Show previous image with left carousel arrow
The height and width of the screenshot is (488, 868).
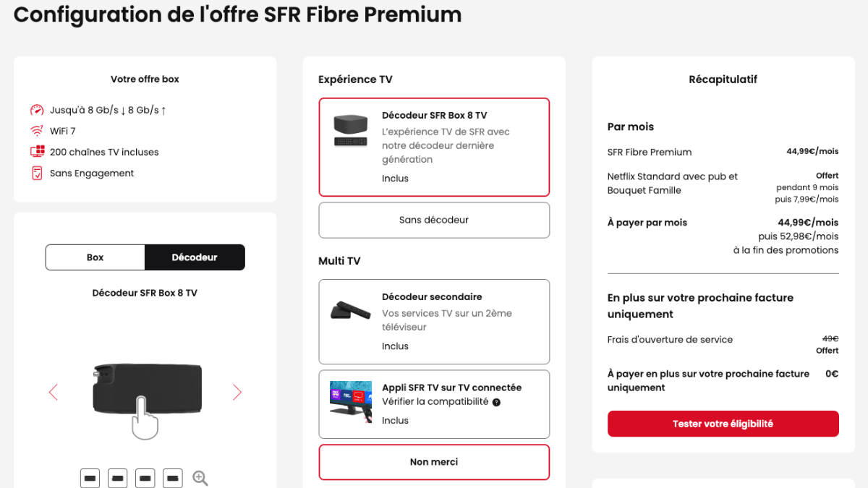(x=53, y=392)
